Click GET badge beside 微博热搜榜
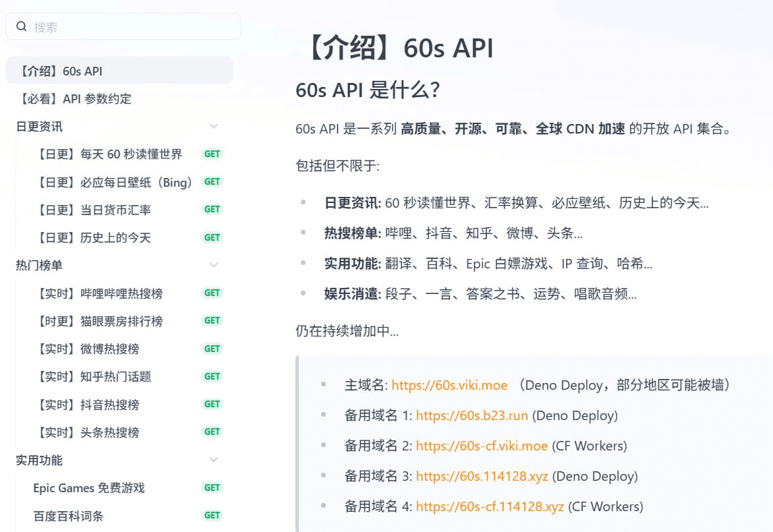773x532 pixels. click(x=212, y=349)
